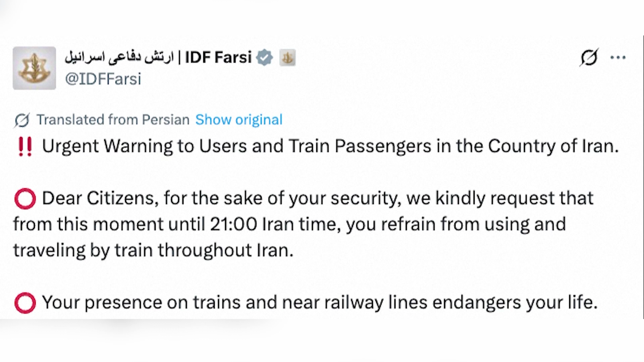The image size is (644, 362).
Task: Click the translation icon before "Translated from Persian"
Action: (22, 120)
